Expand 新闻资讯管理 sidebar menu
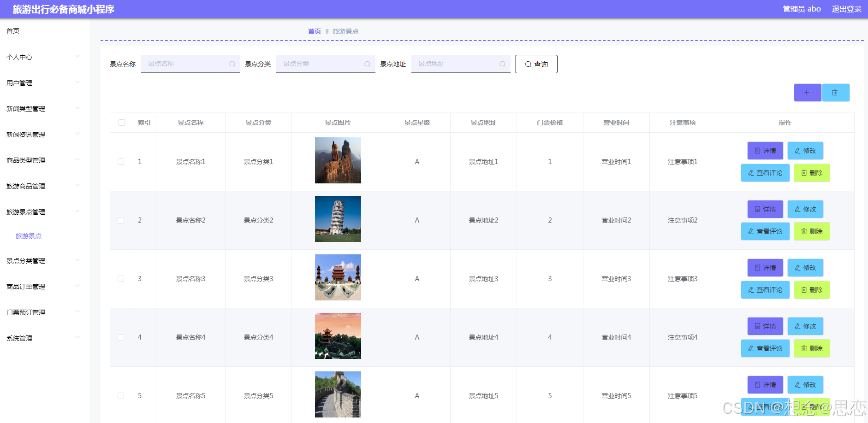Image resolution: width=868 pixels, height=423 pixels. click(45, 135)
